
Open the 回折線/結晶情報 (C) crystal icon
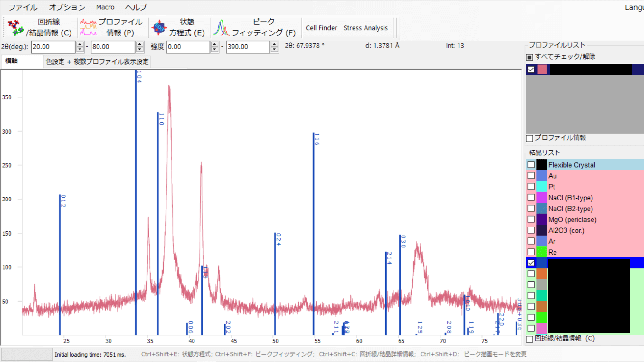16,28
